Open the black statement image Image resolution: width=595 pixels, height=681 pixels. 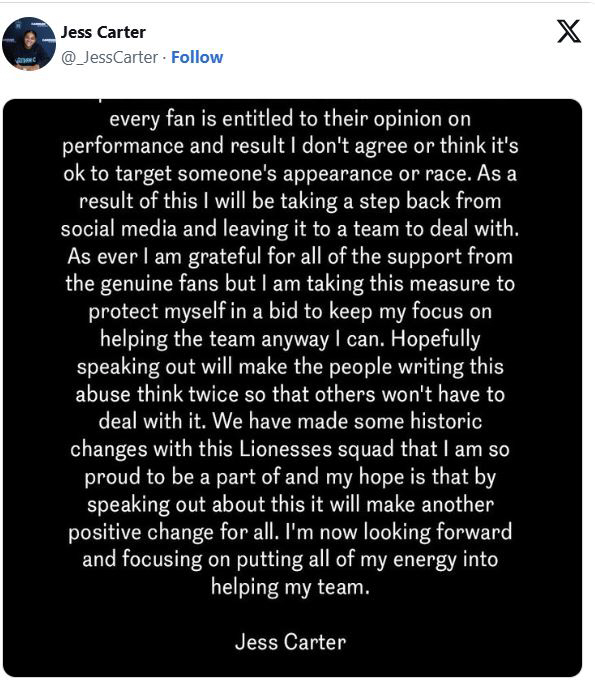[292, 387]
